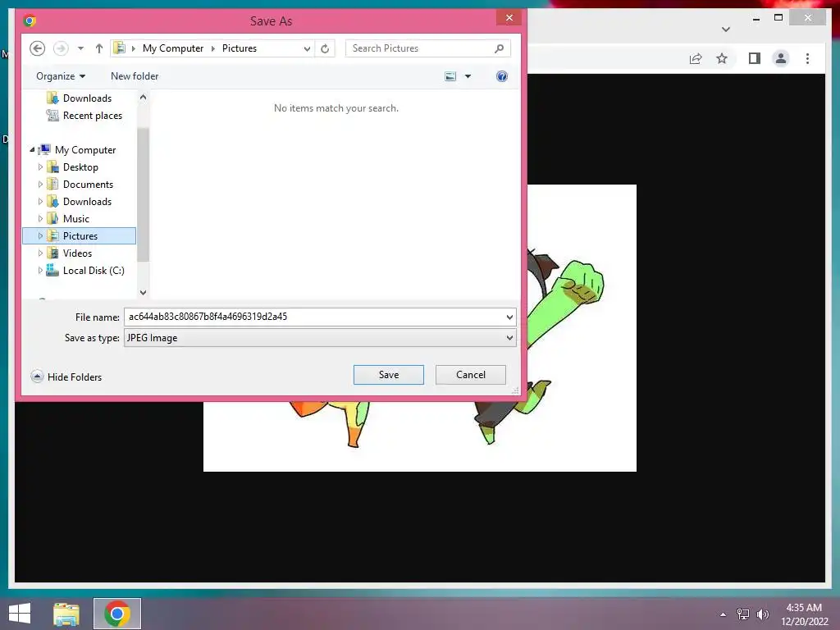840x630 pixels.
Task: Click the taskbar clock showing 4:35 AM
Action: click(x=804, y=614)
